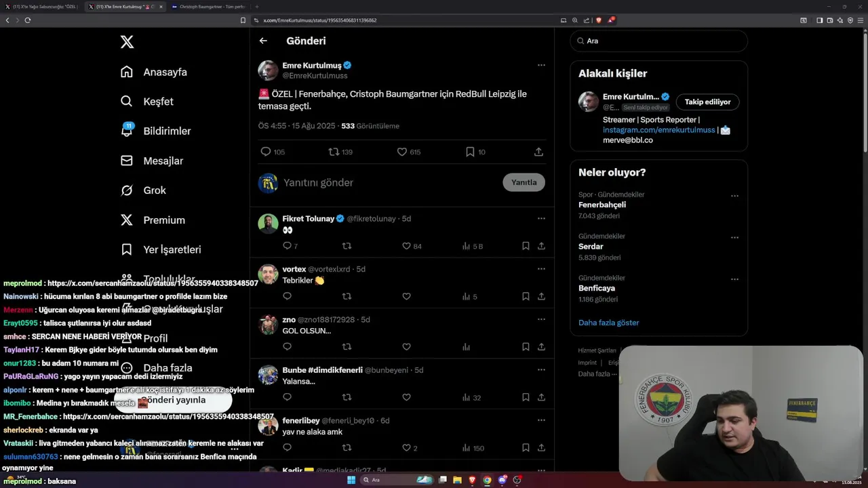The image size is (868, 488).
Task: Open instagram.com/emrekurtulmuss link
Action: coord(658,129)
